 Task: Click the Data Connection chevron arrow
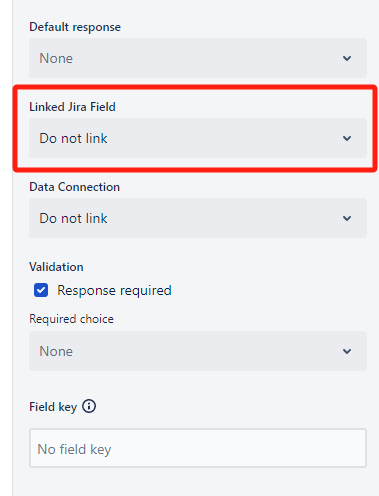347,218
